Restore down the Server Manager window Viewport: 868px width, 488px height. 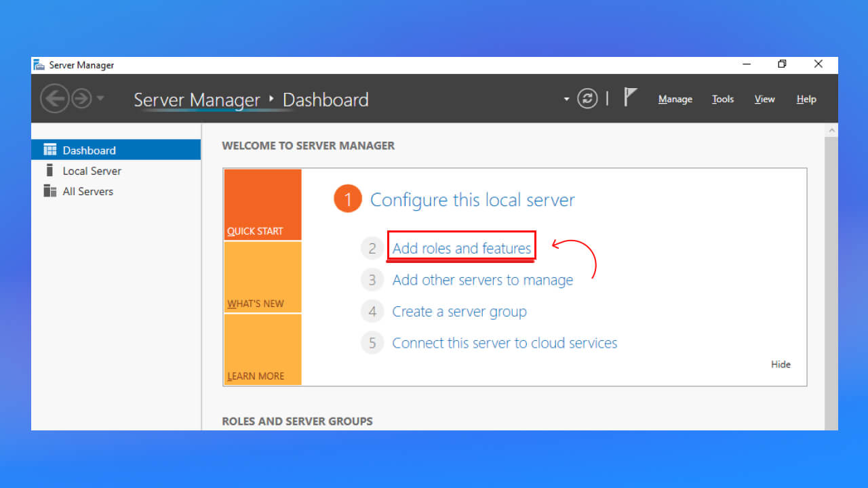pos(782,64)
